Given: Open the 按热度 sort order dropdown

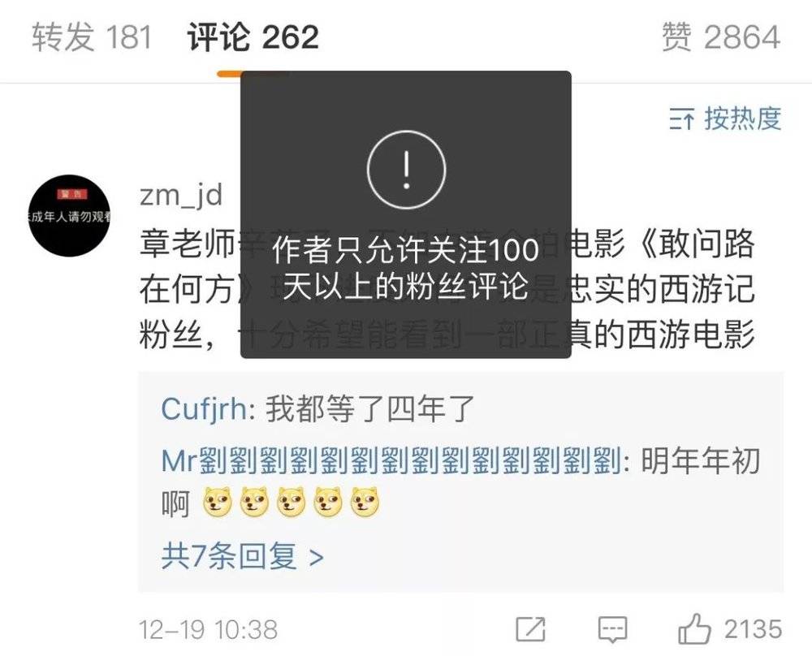Looking at the screenshot, I should 725,119.
